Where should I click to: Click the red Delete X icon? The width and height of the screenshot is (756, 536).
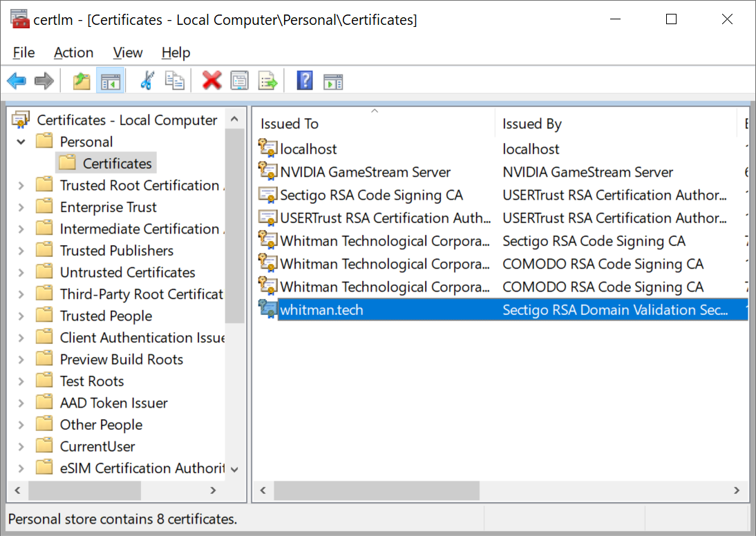tap(211, 81)
